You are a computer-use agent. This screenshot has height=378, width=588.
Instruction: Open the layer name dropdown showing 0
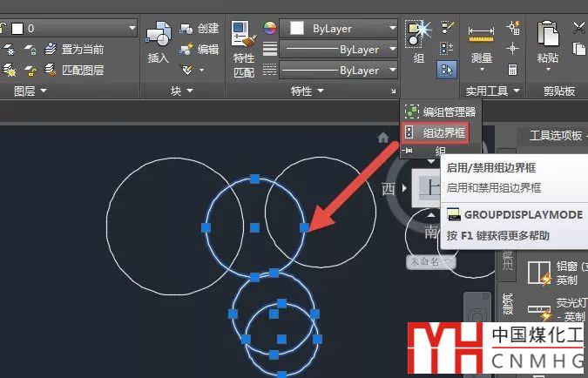pyautogui.click(x=73, y=29)
